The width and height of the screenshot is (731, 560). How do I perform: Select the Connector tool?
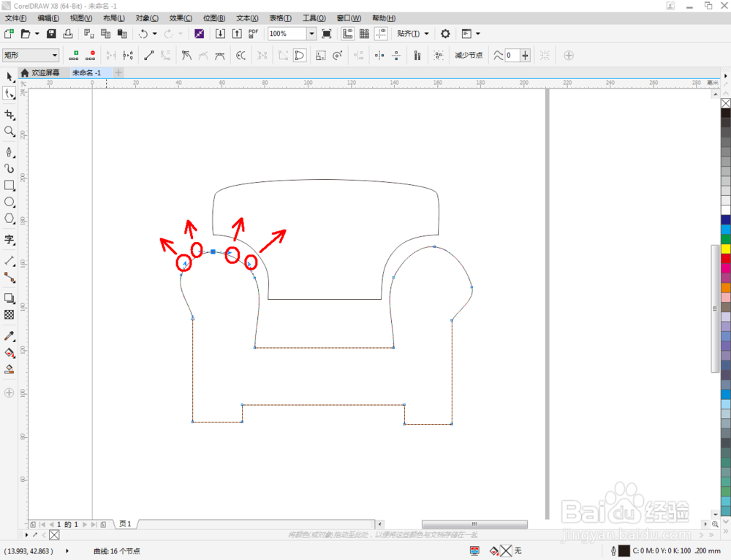click(x=9, y=277)
